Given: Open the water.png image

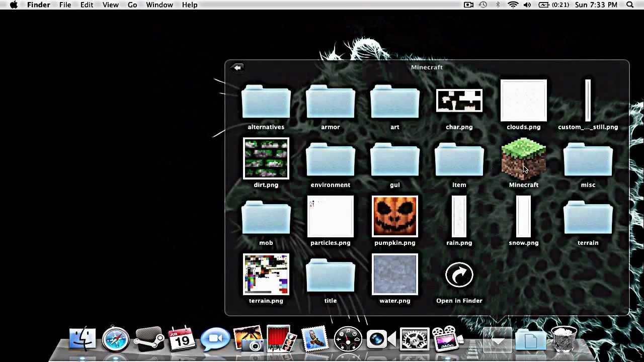Looking at the screenshot, I should pyautogui.click(x=394, y=274).
